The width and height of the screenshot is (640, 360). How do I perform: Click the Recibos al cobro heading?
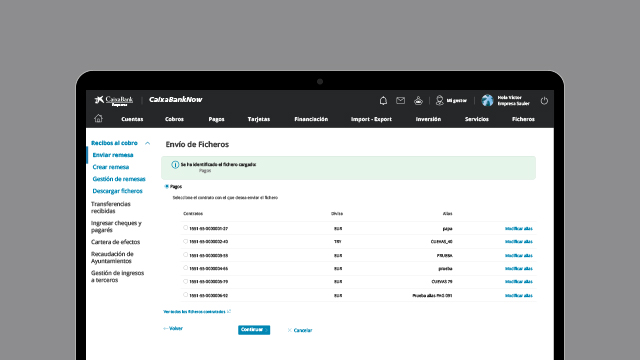click(x=114, y=143)
